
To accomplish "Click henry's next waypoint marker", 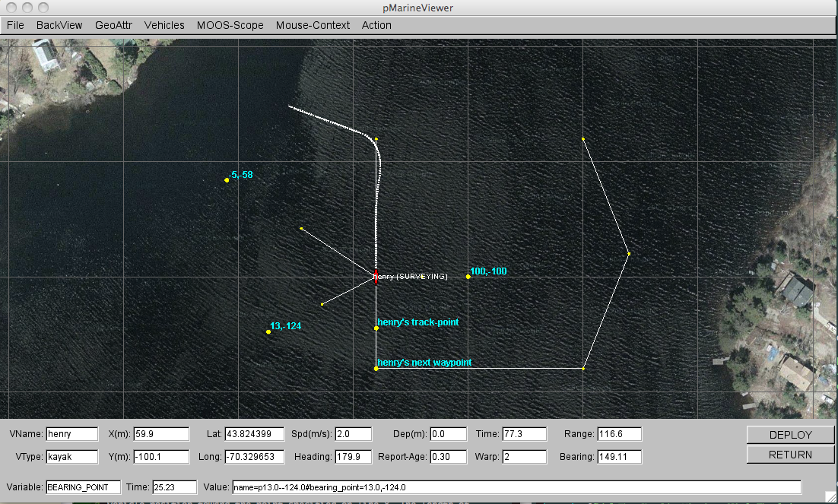I will coord(376,369).
